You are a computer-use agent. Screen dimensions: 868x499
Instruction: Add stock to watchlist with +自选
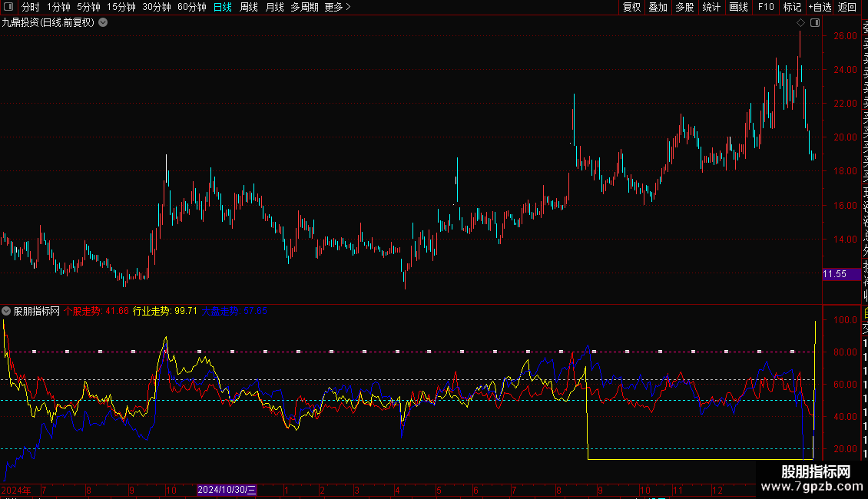pyautogui.click(x=820, y=7)
